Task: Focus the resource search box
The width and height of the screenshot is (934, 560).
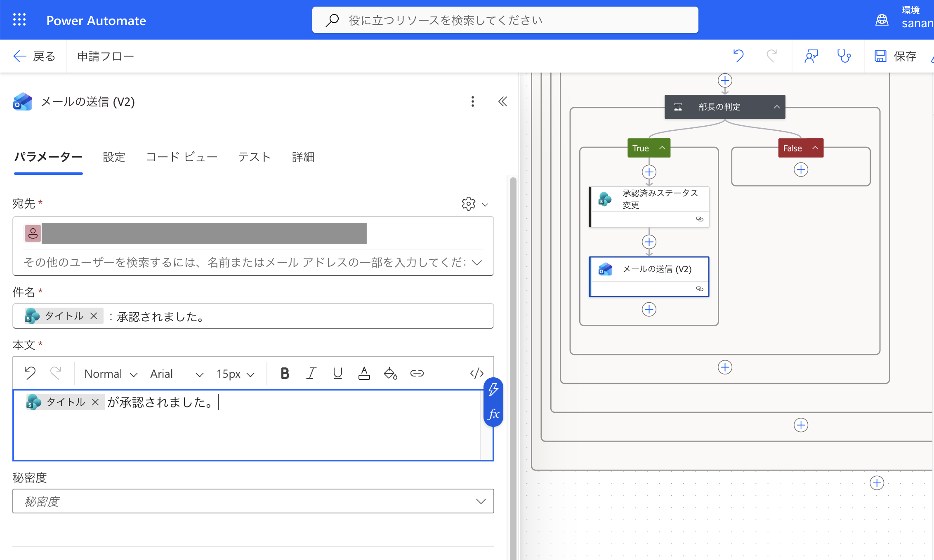Action: tap(505, 20)
